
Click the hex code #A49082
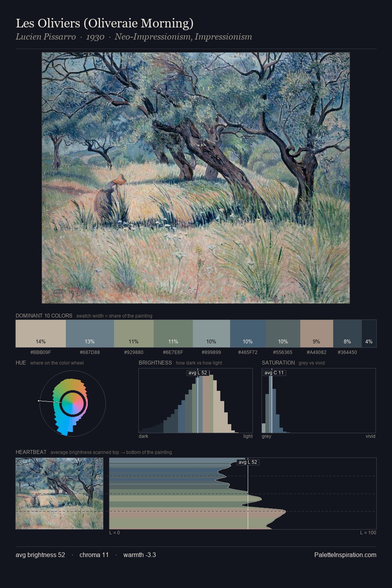[x=317, y=352]
